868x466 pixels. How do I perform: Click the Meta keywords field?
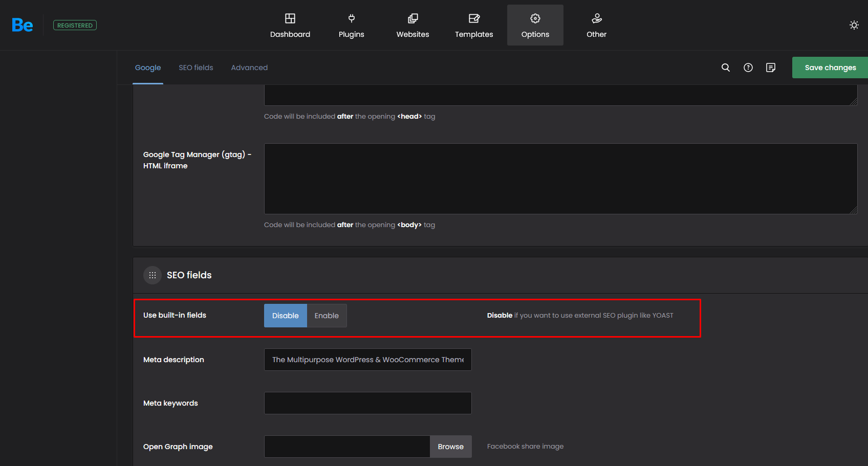368,403
